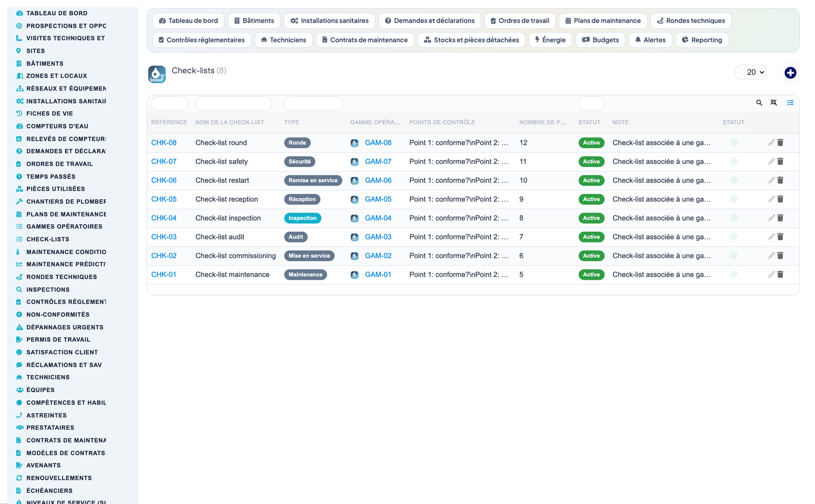Image resolution: width=815 pixels, height=504 pixels.
Task: Switch to the Alertes tab
Action: tap(650, 40)
